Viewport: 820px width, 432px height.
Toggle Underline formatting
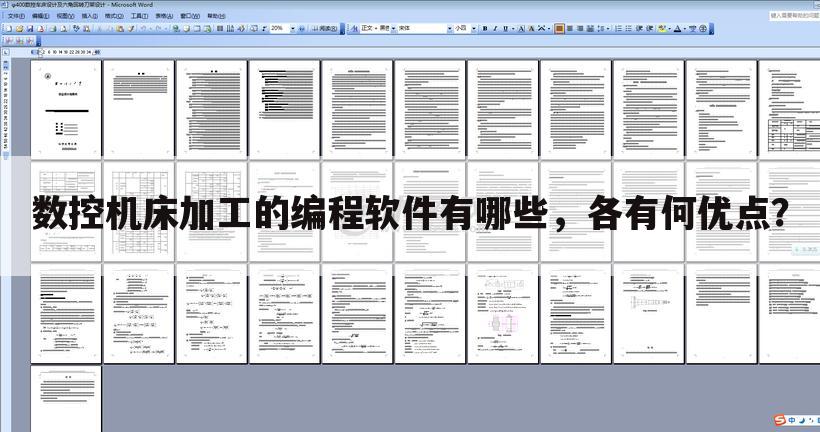tap(506, 28)
